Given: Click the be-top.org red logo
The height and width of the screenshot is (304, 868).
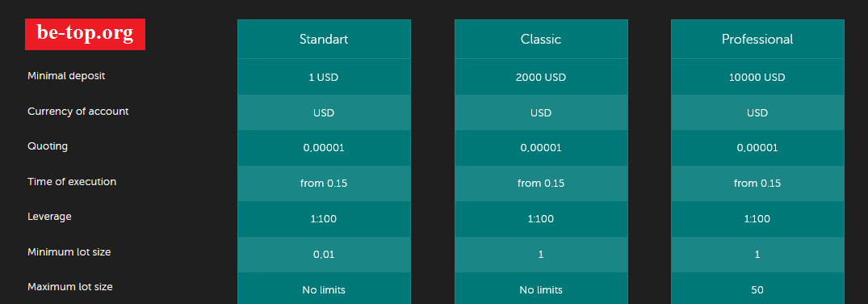Looking at the screenshot, I should click(86, 35).
